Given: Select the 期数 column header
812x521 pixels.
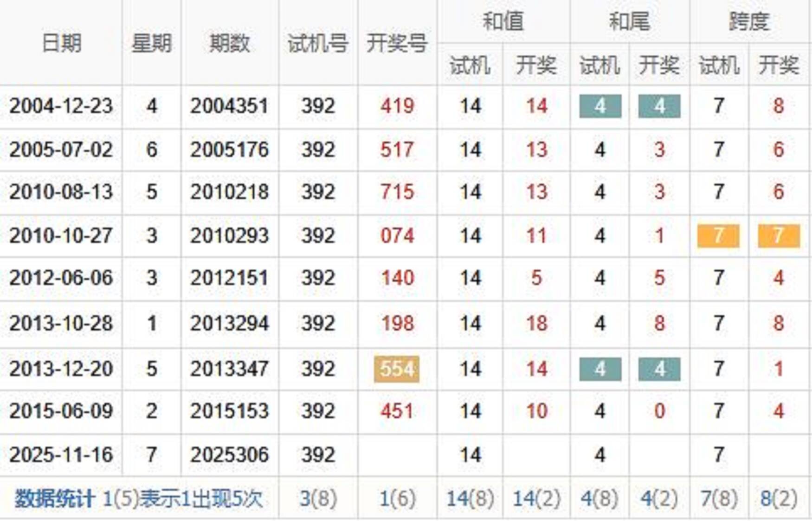Looking at the screenshot, I should coord(230,43).
